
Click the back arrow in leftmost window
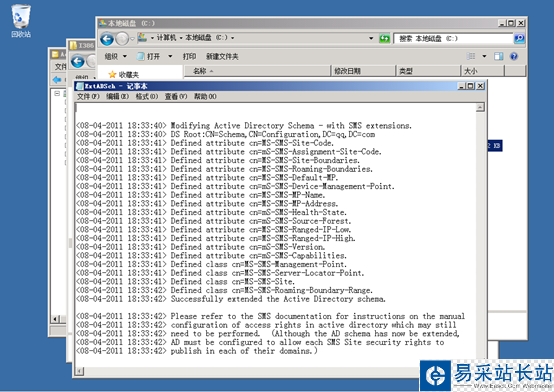(x=57, y=80)
